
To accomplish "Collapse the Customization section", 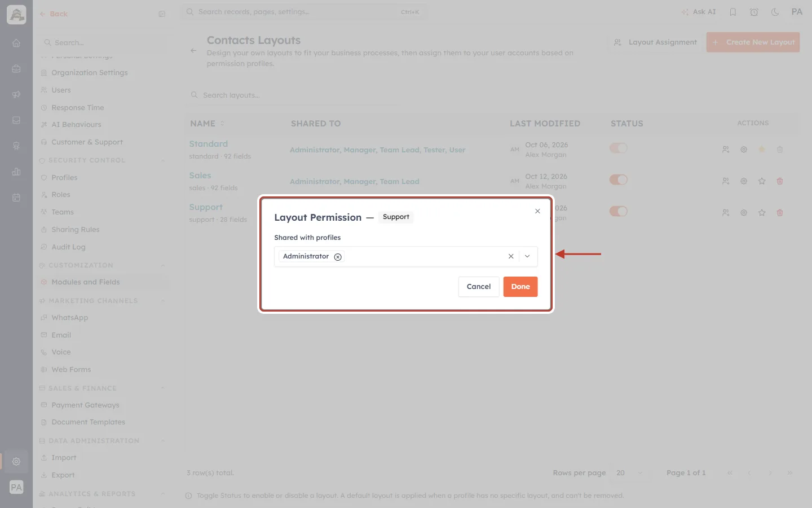I will [163, 265].
